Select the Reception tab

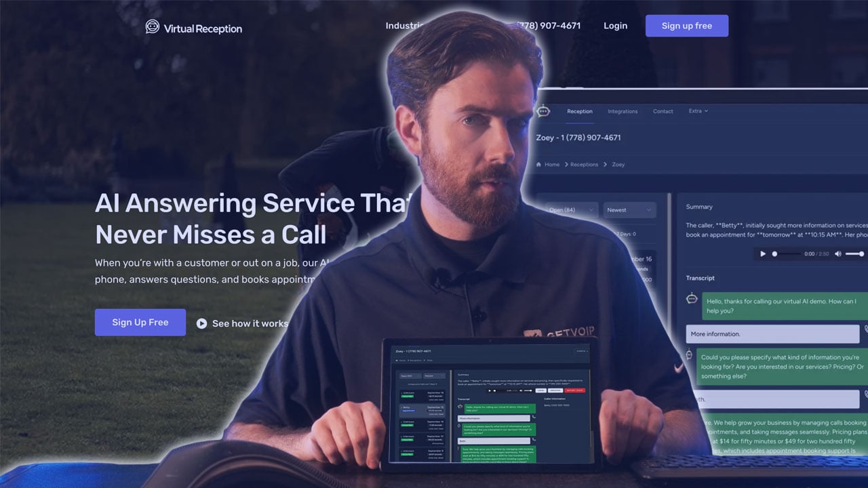point(580,112)
